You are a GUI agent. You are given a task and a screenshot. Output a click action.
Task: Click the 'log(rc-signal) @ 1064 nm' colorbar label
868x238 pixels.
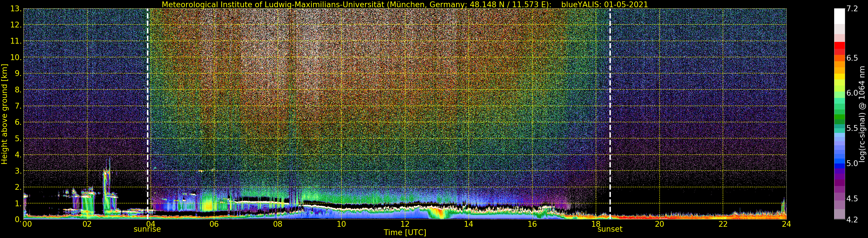862,114
